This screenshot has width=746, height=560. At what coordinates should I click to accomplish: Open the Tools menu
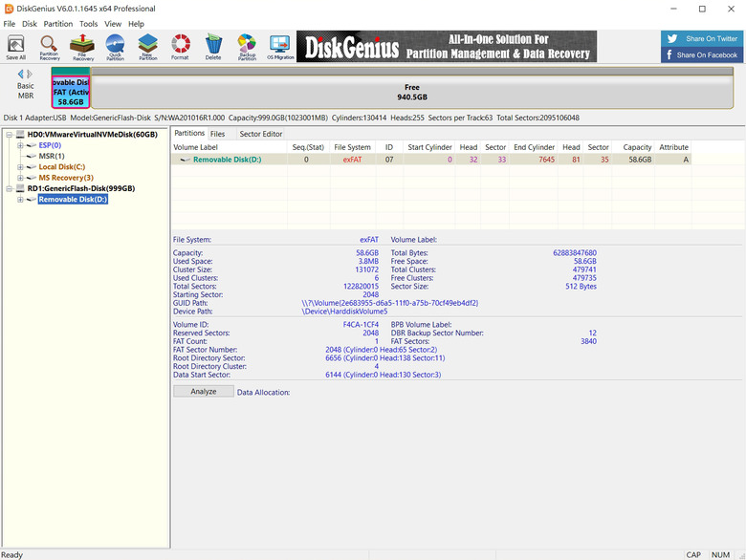pos(89,24)
